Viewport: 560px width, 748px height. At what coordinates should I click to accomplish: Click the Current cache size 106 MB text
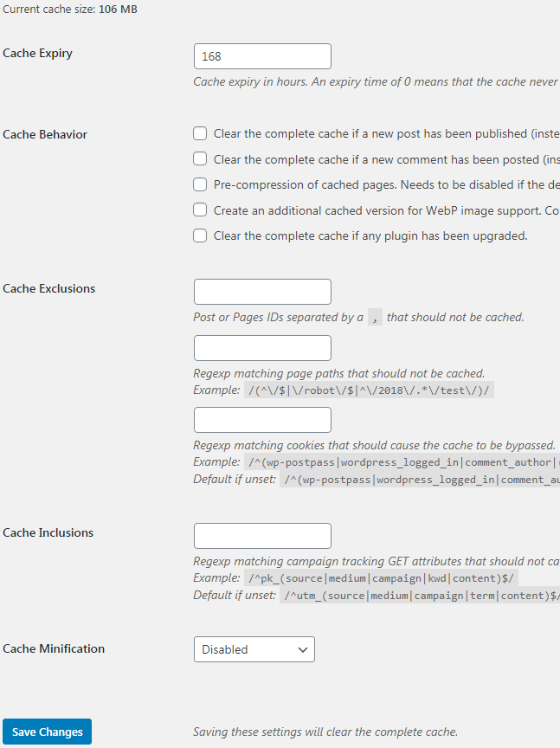pos(69,10)
